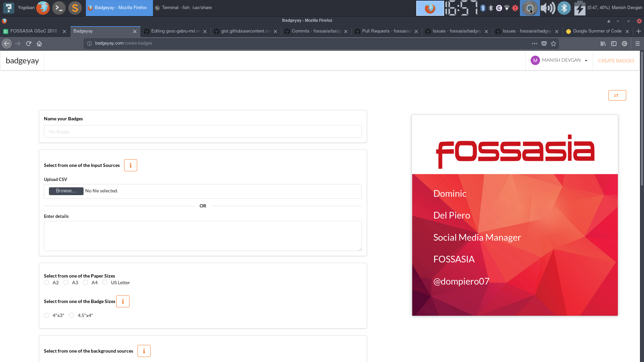The height and width of the screenshot is (362, 644).
Task: Toggle the Firefox sidebar view
Action: click(614, 44)
